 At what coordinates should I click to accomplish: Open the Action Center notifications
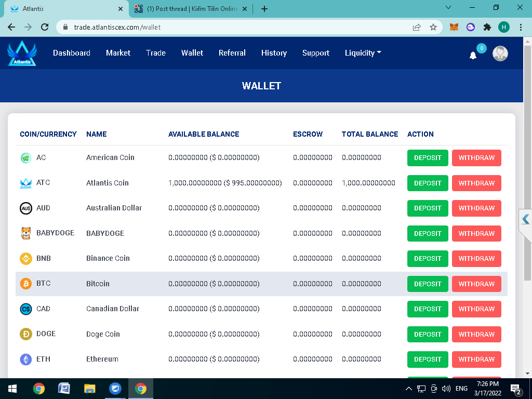[516, 389]
